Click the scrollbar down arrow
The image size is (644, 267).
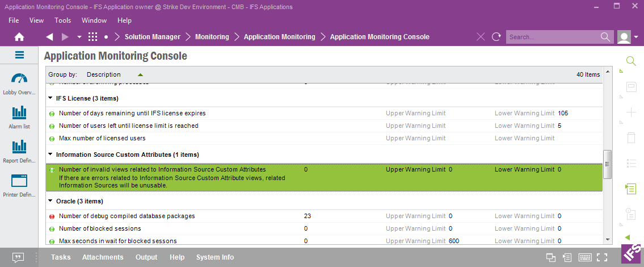(x=608, y=239)
